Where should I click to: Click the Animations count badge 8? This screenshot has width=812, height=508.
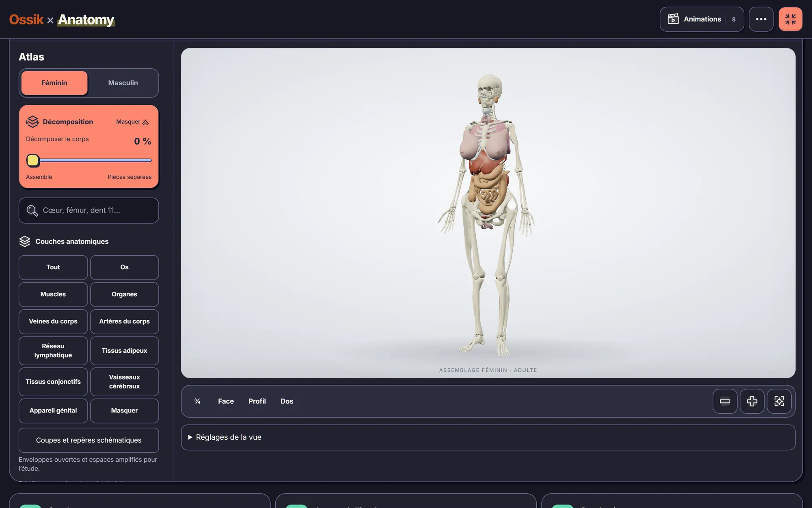(x=734, y=20)
